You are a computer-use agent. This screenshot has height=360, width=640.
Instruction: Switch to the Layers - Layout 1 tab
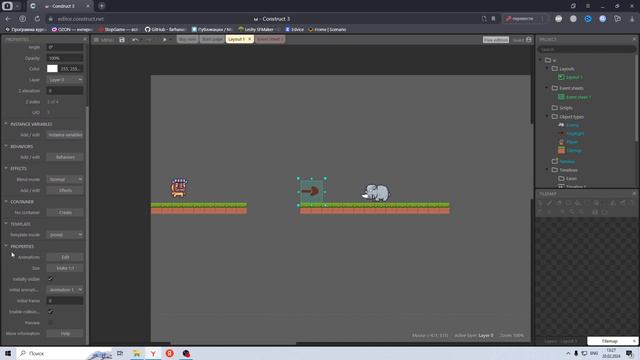pyautogui.click(x=561, y=341)
